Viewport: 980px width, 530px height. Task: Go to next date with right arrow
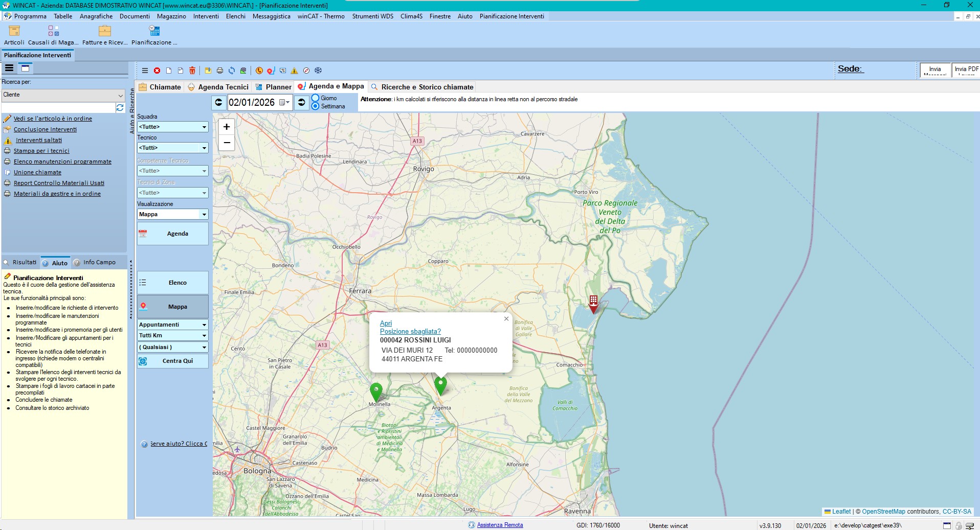[302, 102]
